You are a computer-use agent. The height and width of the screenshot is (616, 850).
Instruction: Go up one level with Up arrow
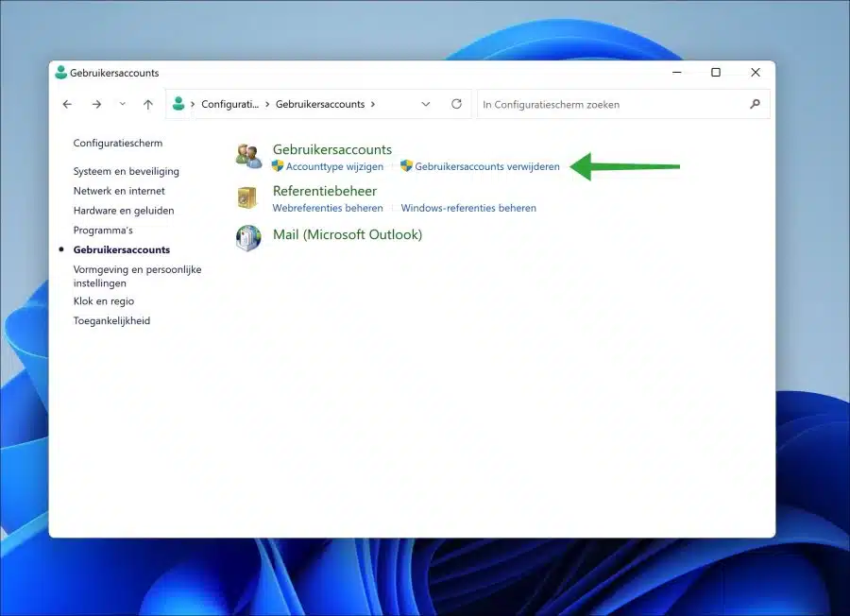tap(148, 104)
